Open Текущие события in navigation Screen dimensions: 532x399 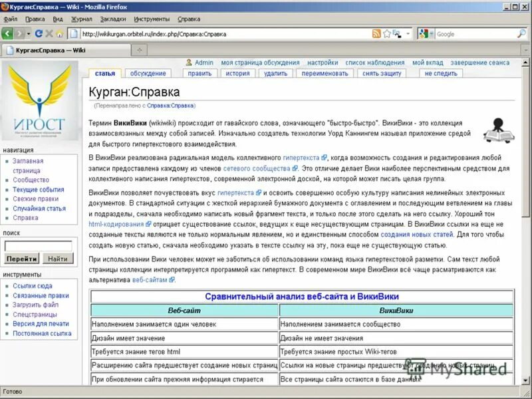click(x=39, y=190)
